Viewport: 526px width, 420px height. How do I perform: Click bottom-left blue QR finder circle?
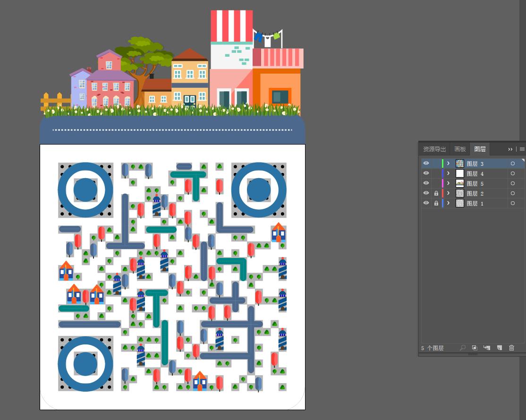[85, 364]
